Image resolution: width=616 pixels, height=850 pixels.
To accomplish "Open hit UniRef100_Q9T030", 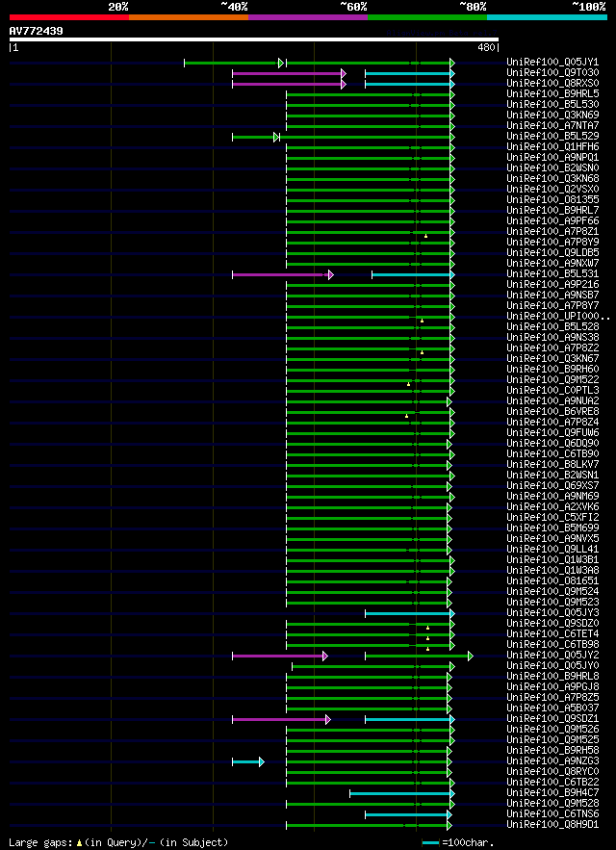I will 552,72.
